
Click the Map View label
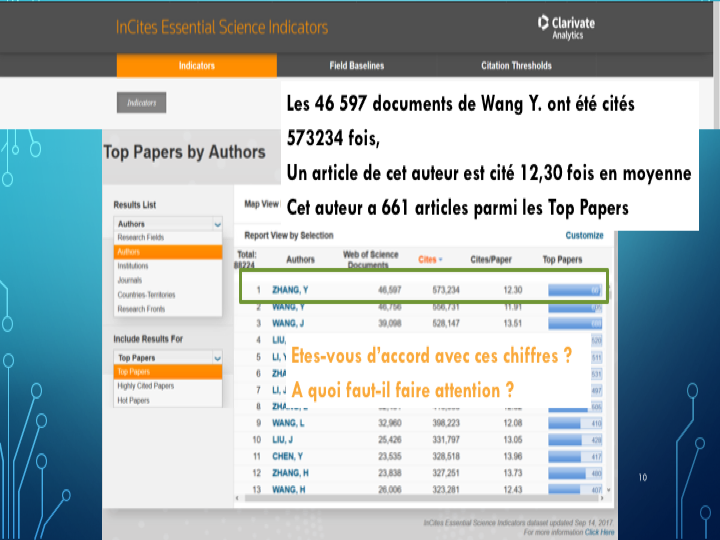pyautogui.click(x=261, y=204)
